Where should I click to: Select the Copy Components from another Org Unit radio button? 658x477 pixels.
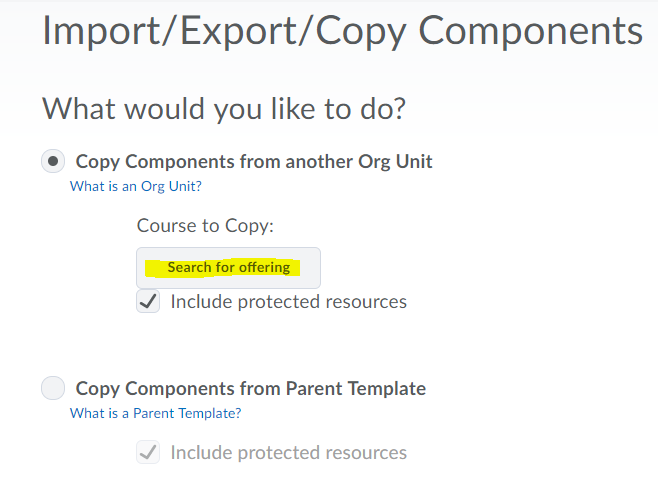[x=53, y=161]
